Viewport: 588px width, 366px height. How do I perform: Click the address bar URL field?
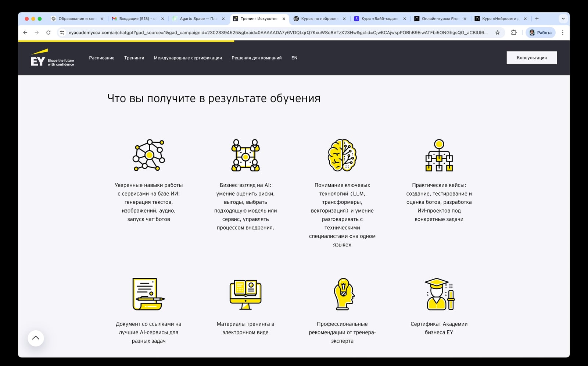pos(277,33)
